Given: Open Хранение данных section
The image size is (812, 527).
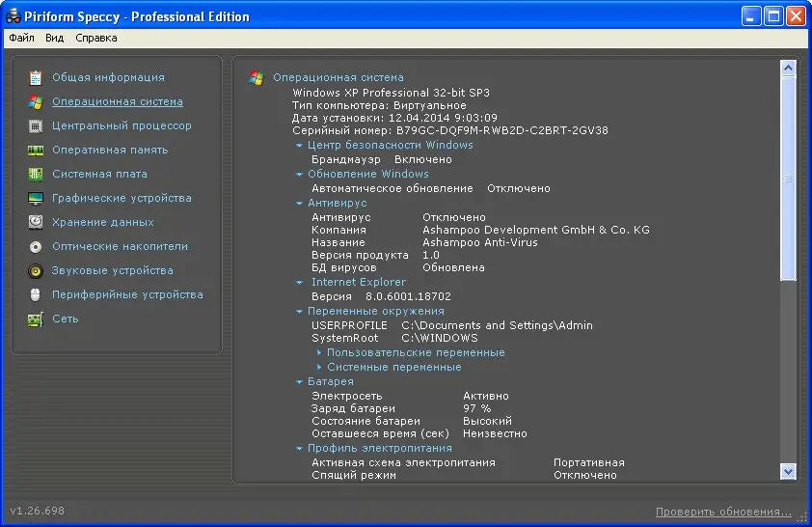Looking at the screenshot, I should (x=103, y=222).
